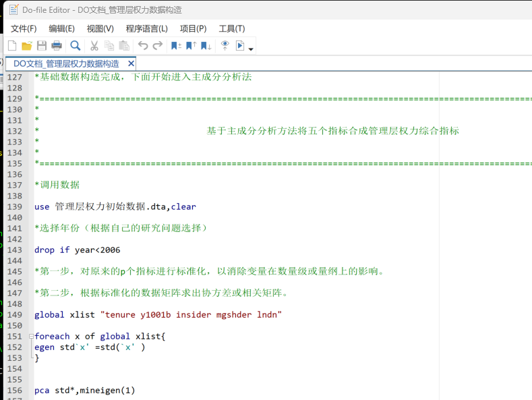Click the Do-file Editor title bar icon
The image size is (532, 400).
click(x=14, y=9)
